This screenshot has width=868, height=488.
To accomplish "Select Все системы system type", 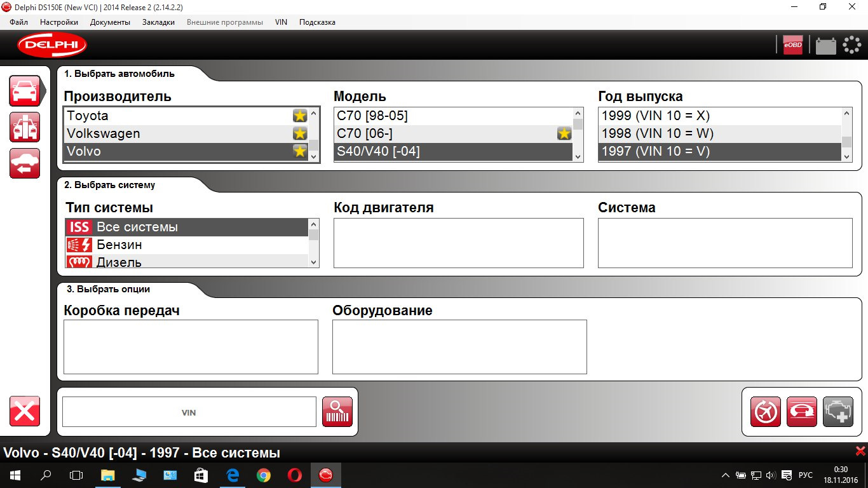I will click(186, 227).
